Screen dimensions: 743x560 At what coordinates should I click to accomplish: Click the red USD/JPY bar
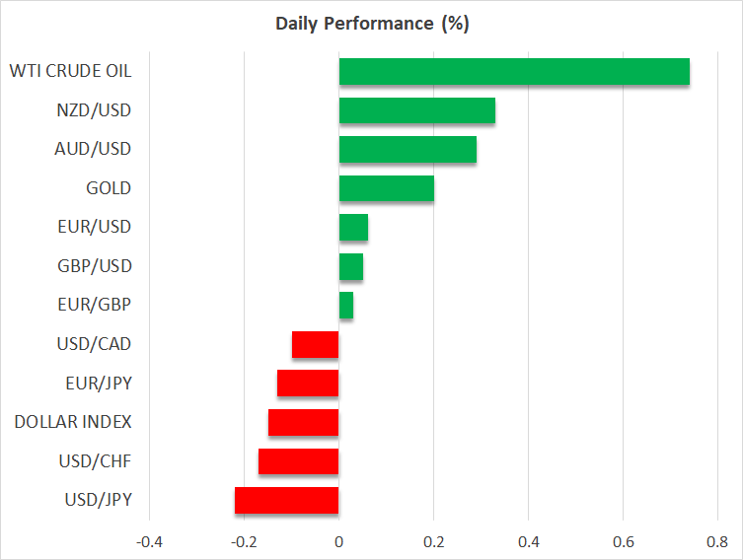tap(287, 500)
